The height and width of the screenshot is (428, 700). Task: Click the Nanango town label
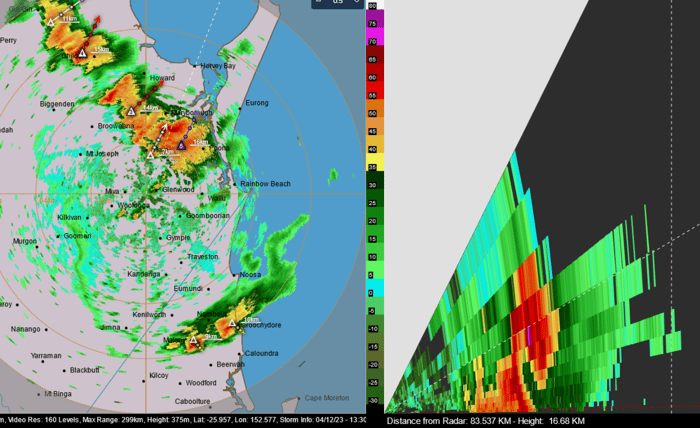click(x=25, y=329)
